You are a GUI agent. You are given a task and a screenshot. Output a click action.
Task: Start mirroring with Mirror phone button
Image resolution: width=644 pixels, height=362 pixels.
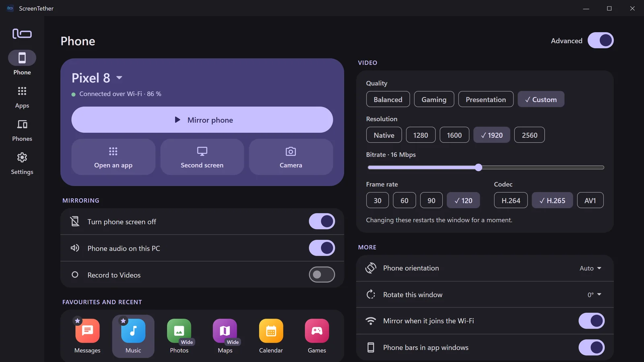(x=202, y=120)
